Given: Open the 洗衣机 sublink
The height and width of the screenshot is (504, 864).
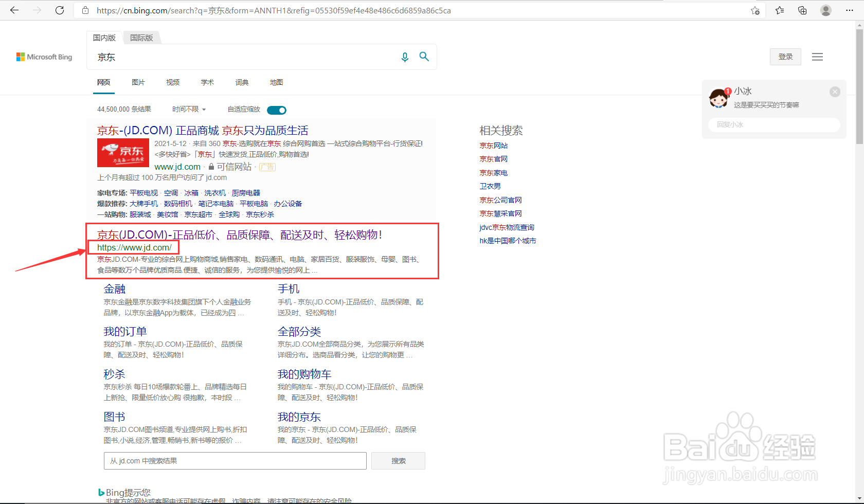Looking at the screenshot, I should [215, 193].
